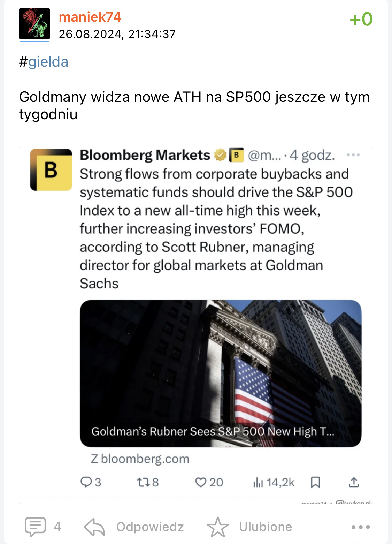Viewport: 392px width, 544px height.
Task: Like the tweet via heart icon
Action: (x=201, y=482)
